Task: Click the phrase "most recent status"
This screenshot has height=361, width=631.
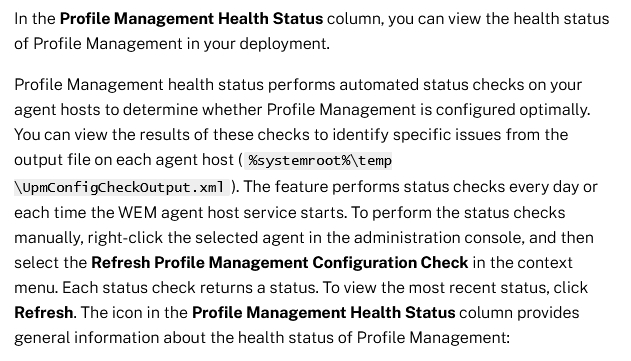Action: tap(466, 287)
